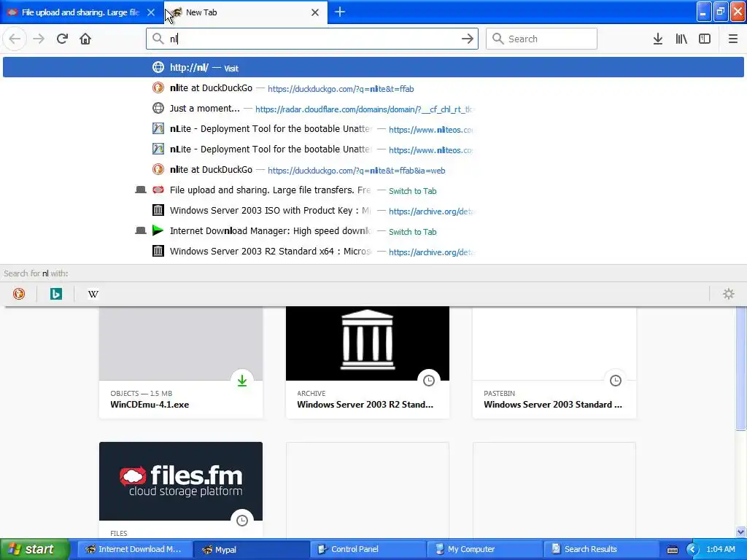The image size is (747, 560).
Task: Open the downloads panel
Action: (658, 39)
